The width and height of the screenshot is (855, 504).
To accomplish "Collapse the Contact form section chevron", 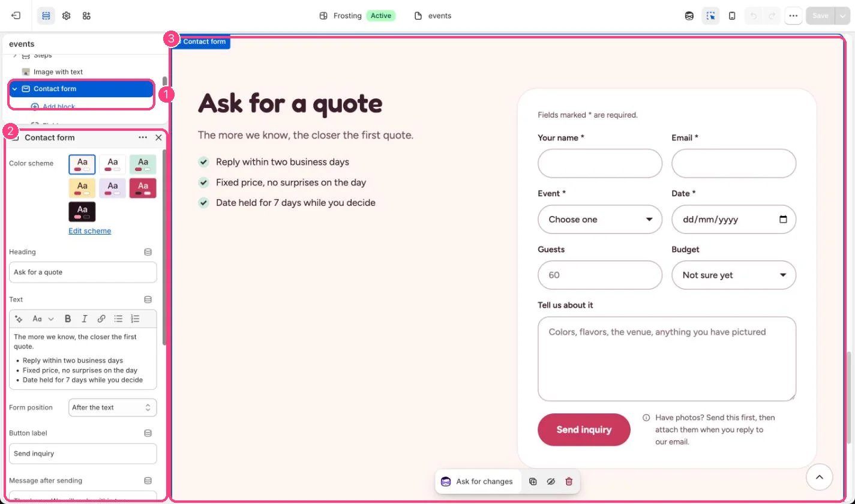I will 15,89.
